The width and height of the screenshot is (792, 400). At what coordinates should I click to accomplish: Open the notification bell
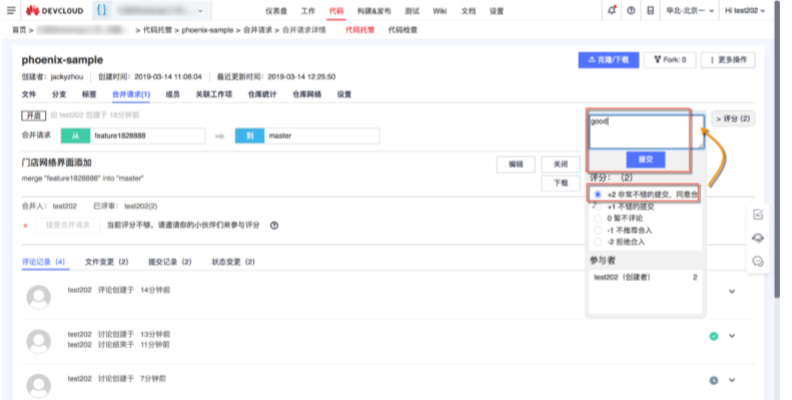click(612, 10)
